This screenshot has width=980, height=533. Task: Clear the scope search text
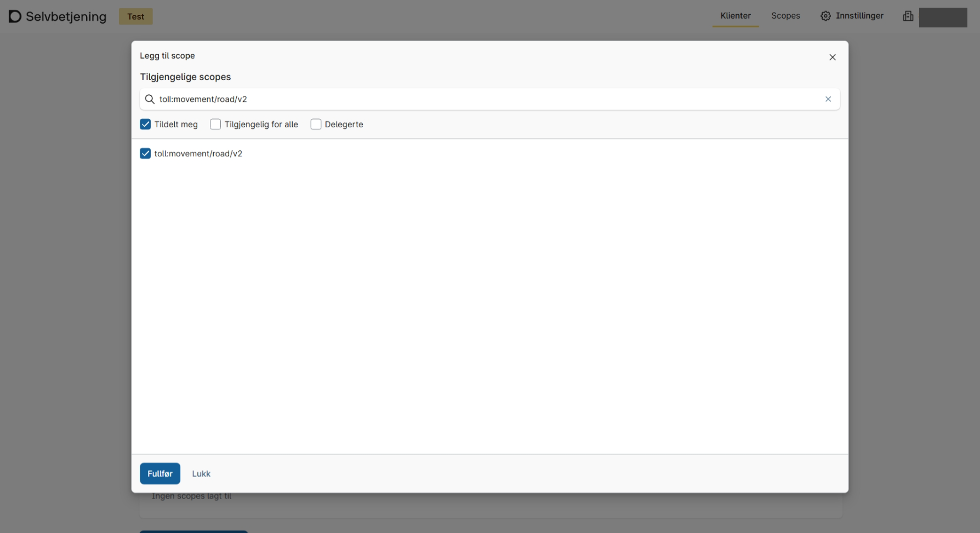point(828,99)
